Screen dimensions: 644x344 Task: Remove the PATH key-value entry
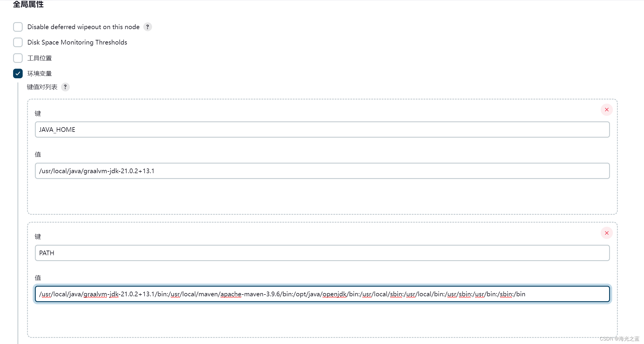(x=606, y=233)
